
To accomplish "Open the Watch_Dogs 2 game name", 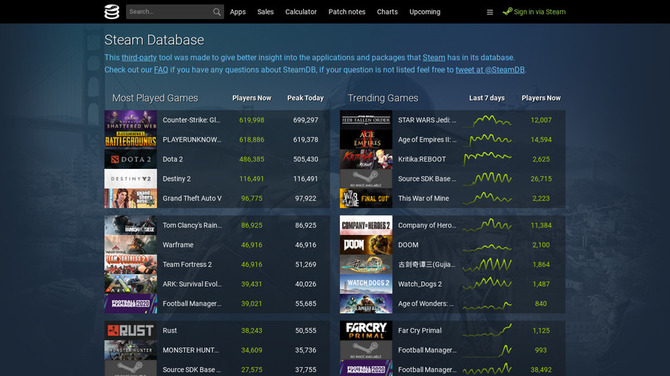I will click(x=420, y=284).
